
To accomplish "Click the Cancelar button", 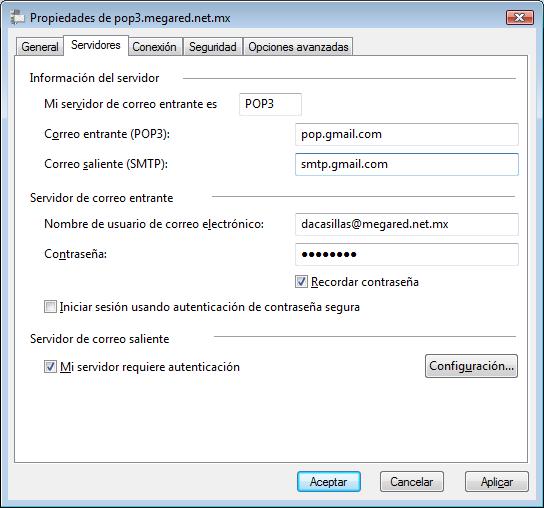I will 411,482.
